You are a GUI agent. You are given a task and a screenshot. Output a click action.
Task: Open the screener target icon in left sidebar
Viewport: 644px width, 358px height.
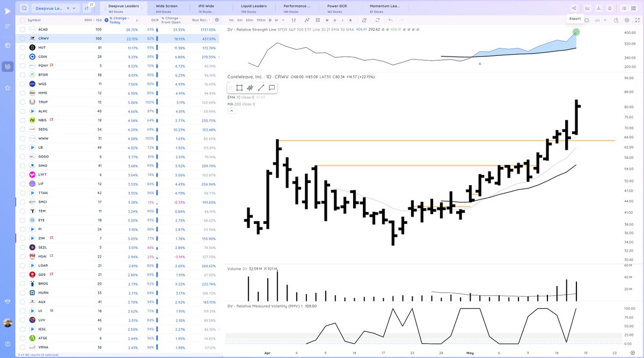click(x=8, y=67)
